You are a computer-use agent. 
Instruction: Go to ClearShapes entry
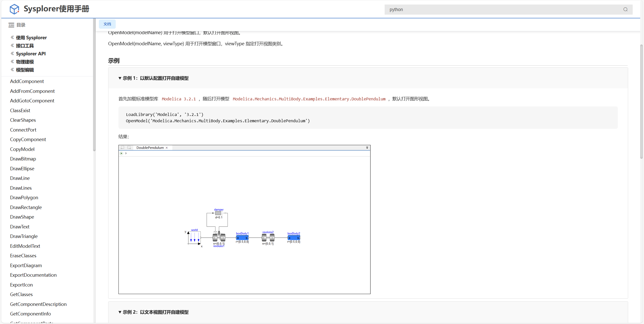point(23,120)
